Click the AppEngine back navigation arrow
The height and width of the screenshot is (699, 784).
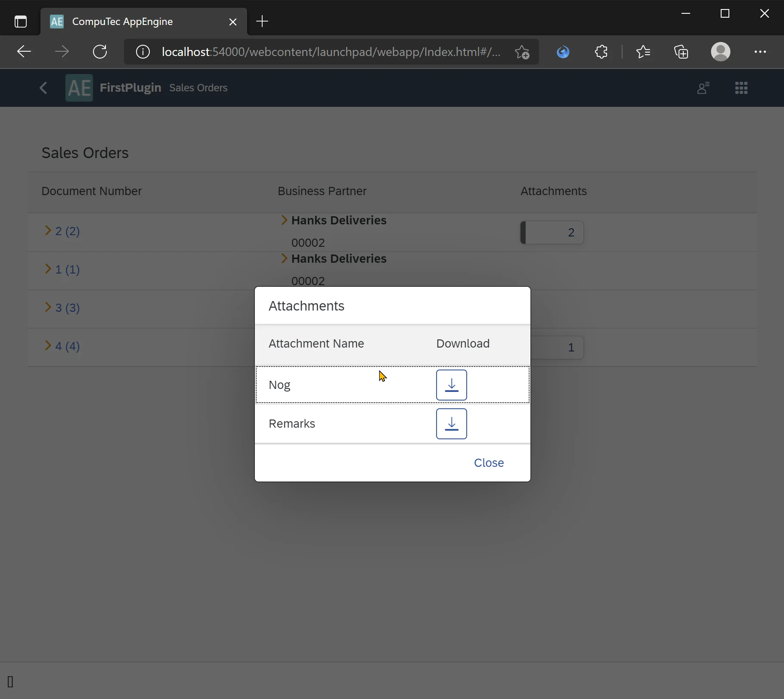click(x=43, y=88)
